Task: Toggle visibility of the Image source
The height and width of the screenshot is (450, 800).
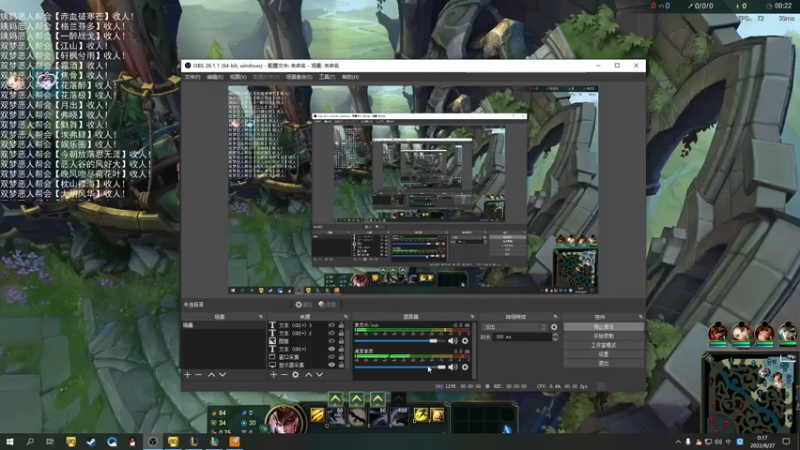Action: (x=332, y=341)
